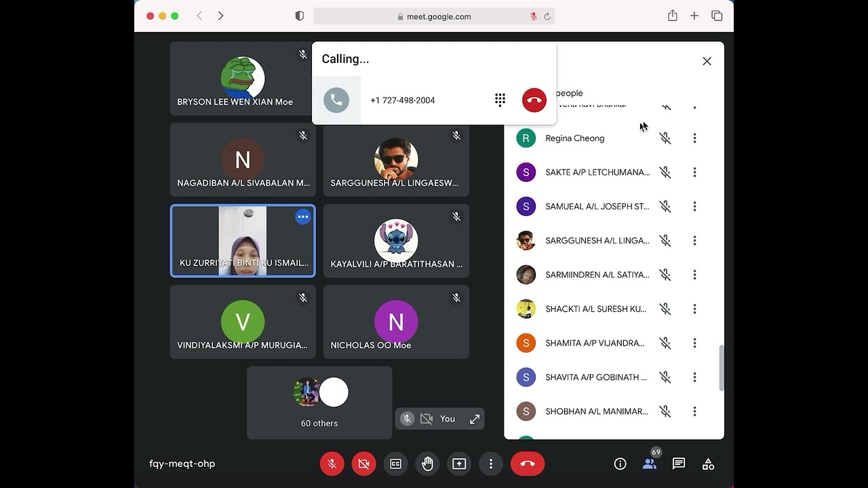Reload the page in Safari
Screen dimensions: 868x488
547,16
